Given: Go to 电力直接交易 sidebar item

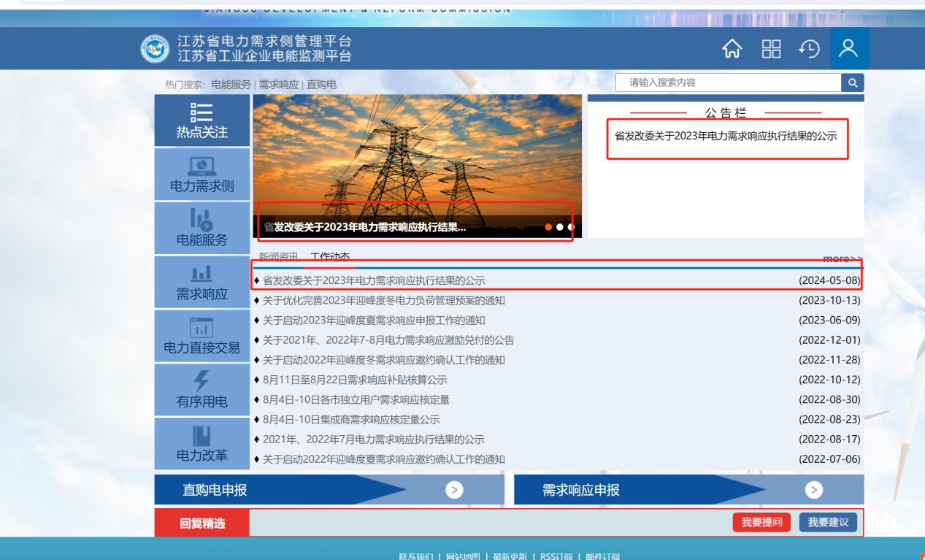Looking at the screenshot, I should (x=201, y=337).
